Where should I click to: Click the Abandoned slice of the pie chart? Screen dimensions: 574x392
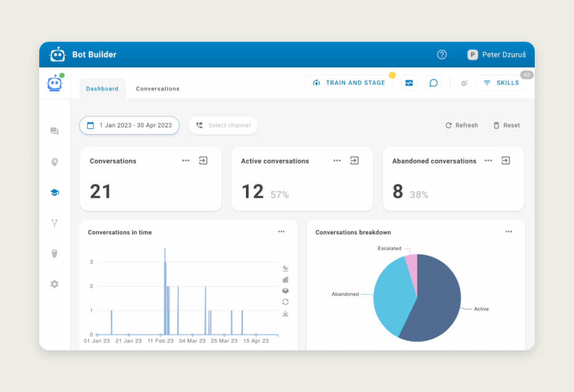(392, 294)
